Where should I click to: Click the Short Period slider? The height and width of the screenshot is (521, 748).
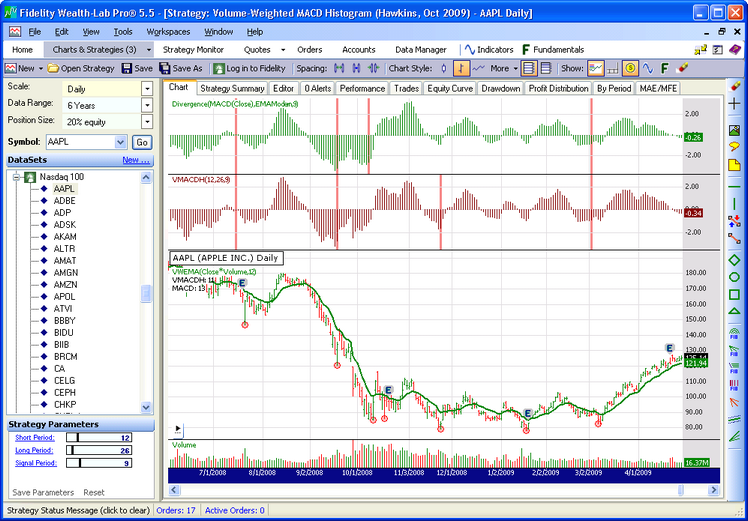pyautogui.click(x=98, y=438)
